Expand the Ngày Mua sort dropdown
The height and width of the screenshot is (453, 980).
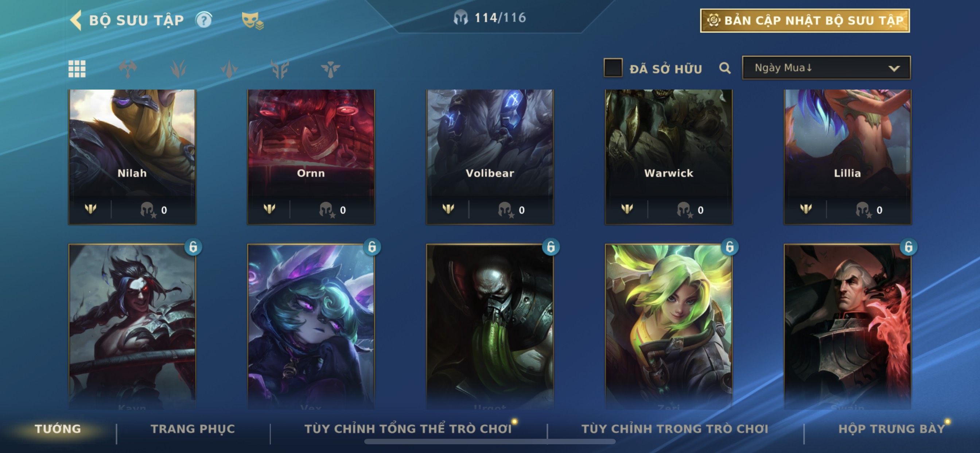point(826,68)
